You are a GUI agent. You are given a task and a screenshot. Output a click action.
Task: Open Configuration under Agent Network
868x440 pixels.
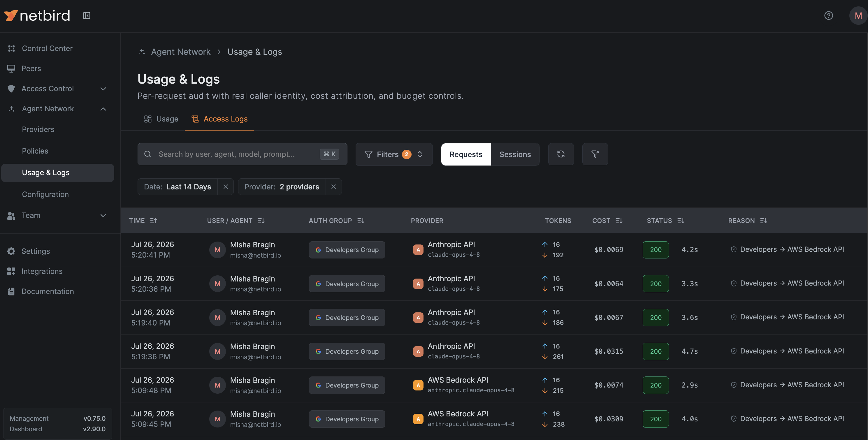coord(45,194)
